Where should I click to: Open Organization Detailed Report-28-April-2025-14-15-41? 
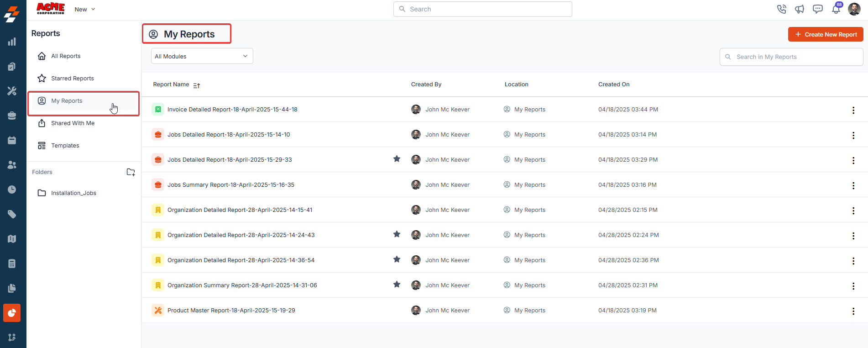[240, 210]
